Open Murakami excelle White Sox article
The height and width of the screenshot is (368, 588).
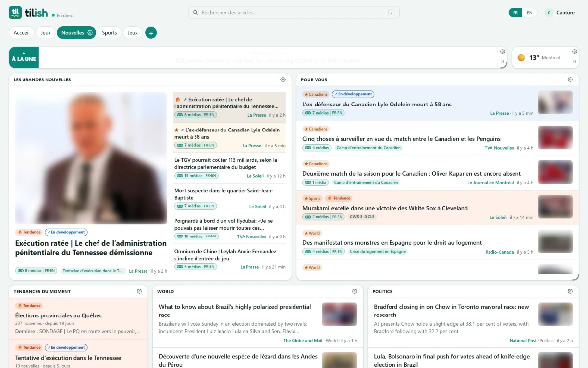pyautogui.click(x=385, y=208)
